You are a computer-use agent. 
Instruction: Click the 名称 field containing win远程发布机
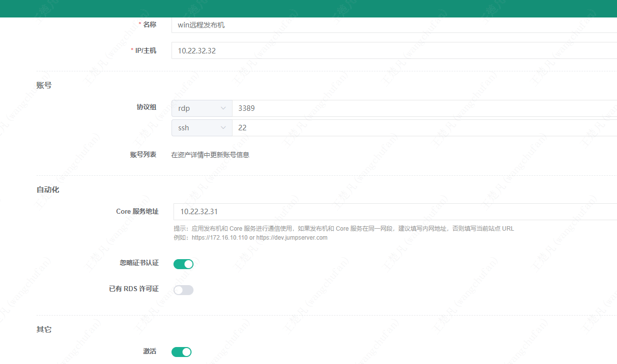394,25
